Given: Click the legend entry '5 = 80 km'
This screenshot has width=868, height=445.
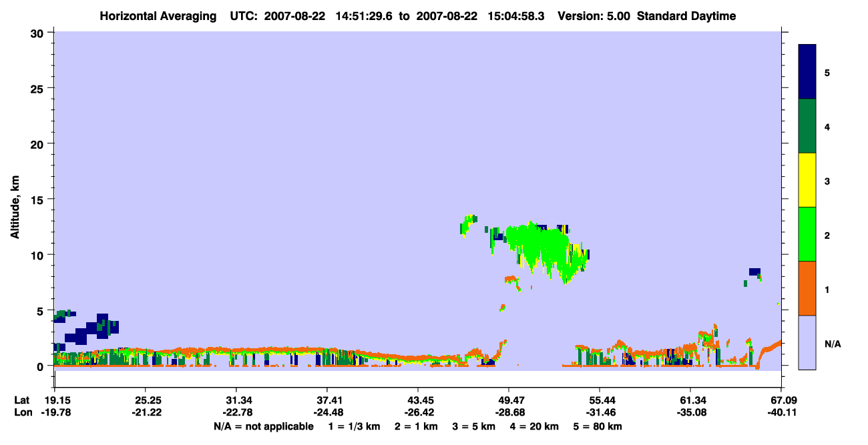Looking at the screenshot, I should pyautogui.click(x=598, y=426).
